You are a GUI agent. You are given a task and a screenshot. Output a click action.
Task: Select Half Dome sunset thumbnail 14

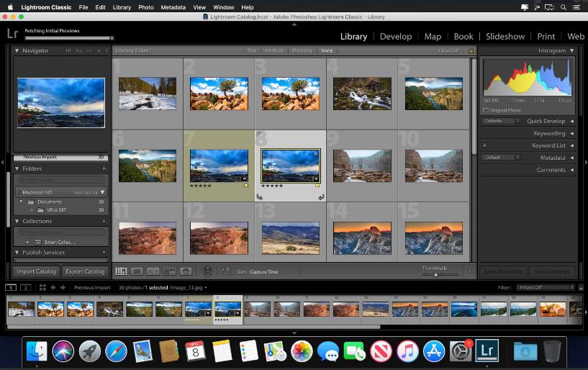(362, 238)
